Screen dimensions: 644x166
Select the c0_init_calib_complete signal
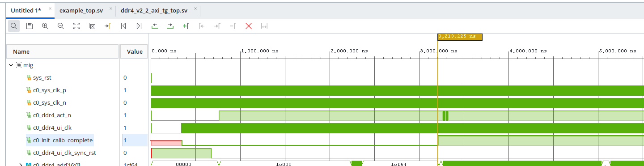point(63,140)
